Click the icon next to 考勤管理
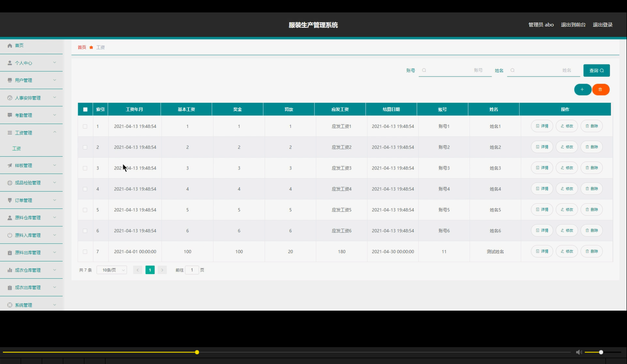The height and width of the screenshot is (364, 627). click(10, 115)
